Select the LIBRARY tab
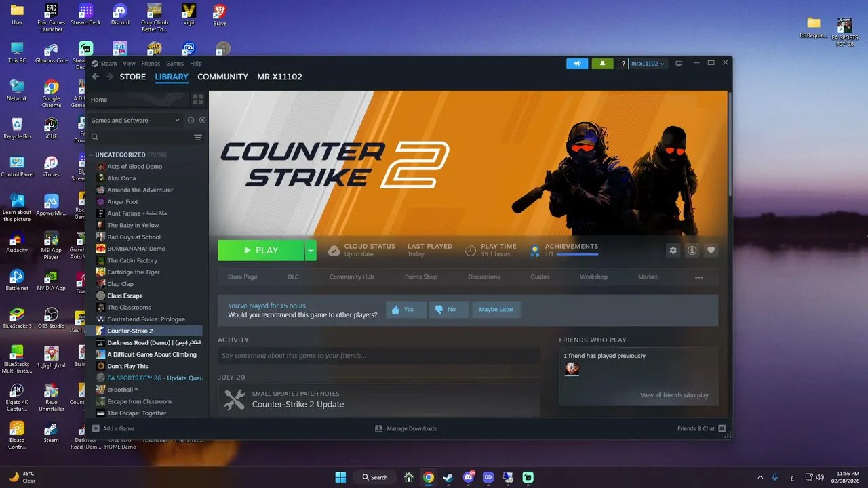868x488 pixels. click(x=172, y=77)
